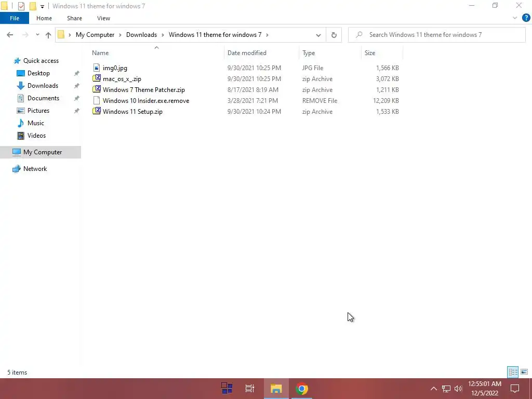Screen dimensions: 532x399
Task: Expand the ribbon with chevron
Action: [515, 18]
